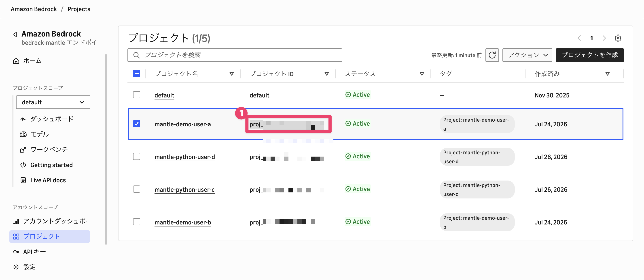Click the Projects grid icon in sidebar
644x280 pixels.
16,236
